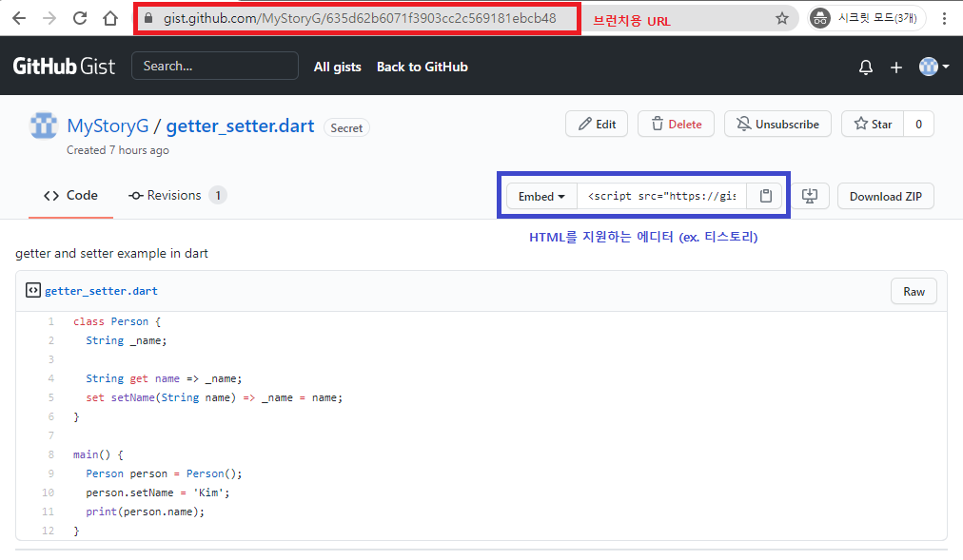Click the download desktop icon next to Embed
This screenshot has height=560, width=963.
[812, 196]
